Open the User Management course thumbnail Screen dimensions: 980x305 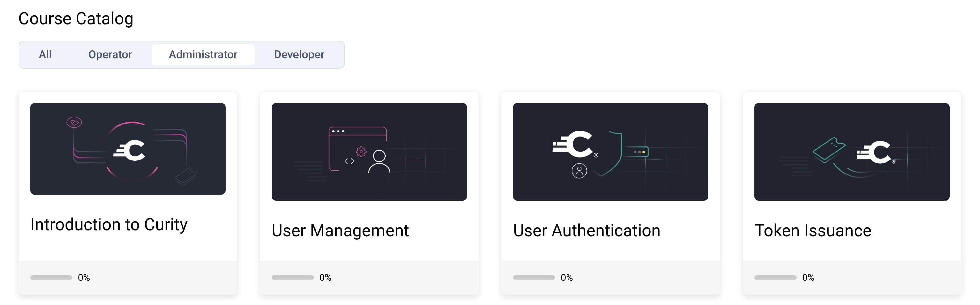(x=369, y=152)
